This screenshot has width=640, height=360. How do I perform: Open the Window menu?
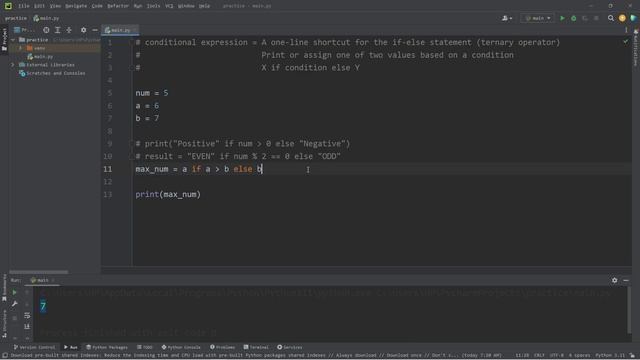[x=186, y=6]
